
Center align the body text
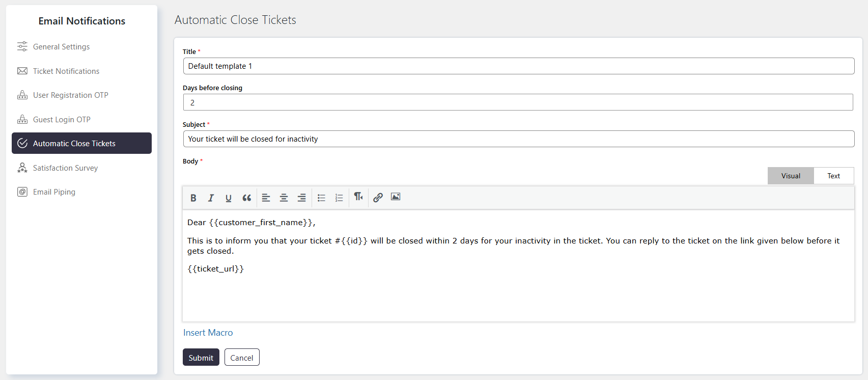[x=284, y=198]
